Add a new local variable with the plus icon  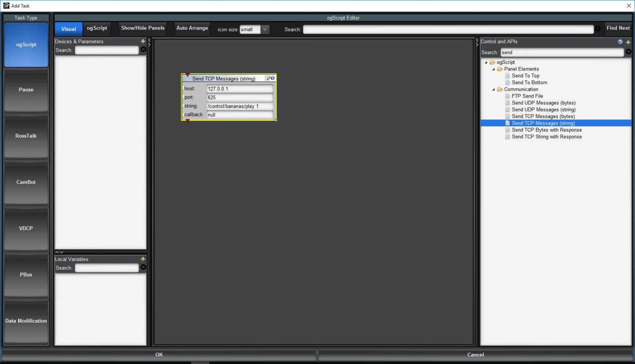pyautogui.click(x=143, y=259)
